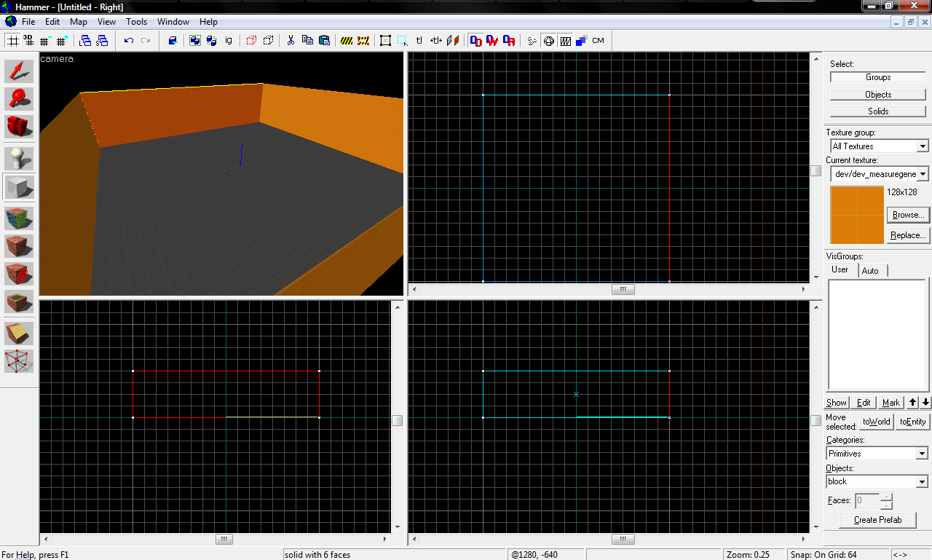Click the orange current texture swatch
This screenshot has height=560, width=932.
[857, 215]
